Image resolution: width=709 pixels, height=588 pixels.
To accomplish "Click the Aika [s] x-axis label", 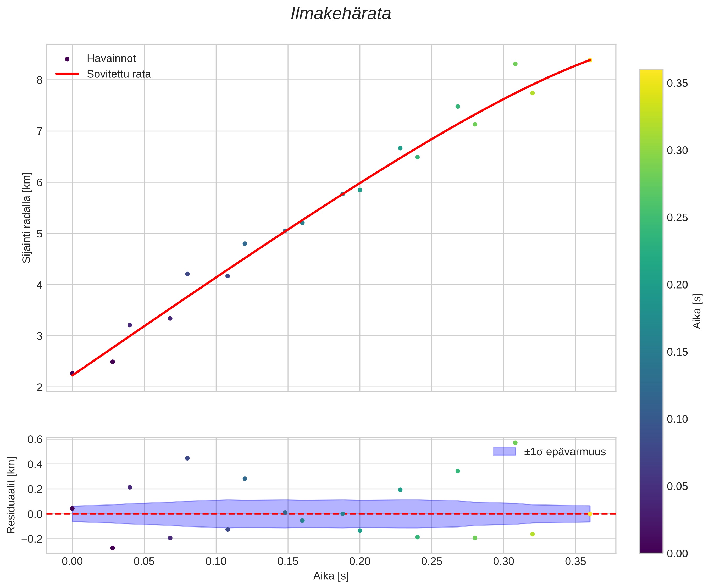I will click(x=331, y=576).
